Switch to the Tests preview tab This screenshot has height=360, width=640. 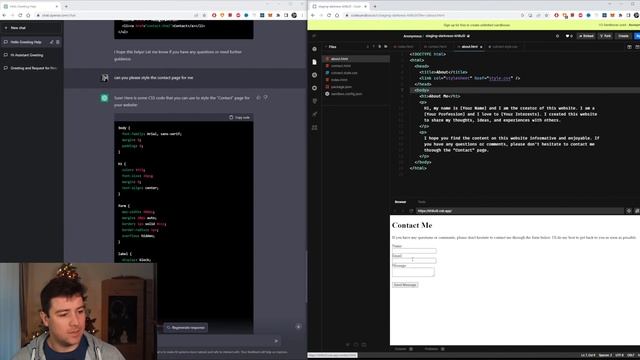(x=421, y=202)
